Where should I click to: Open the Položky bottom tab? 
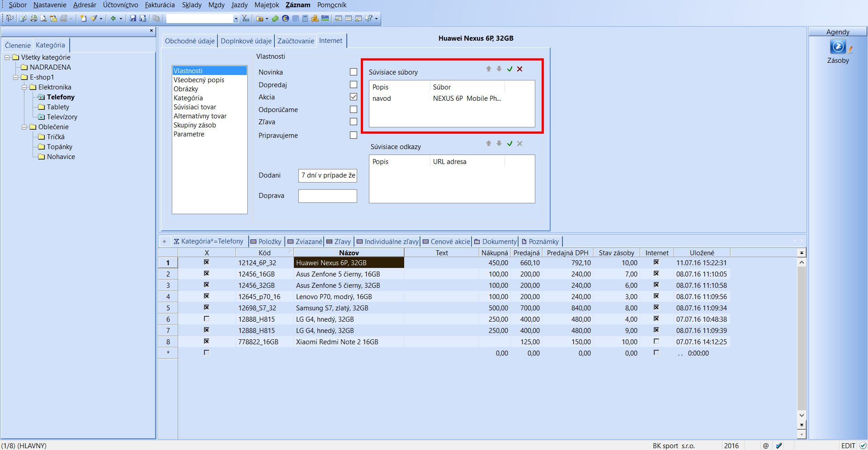266,241
